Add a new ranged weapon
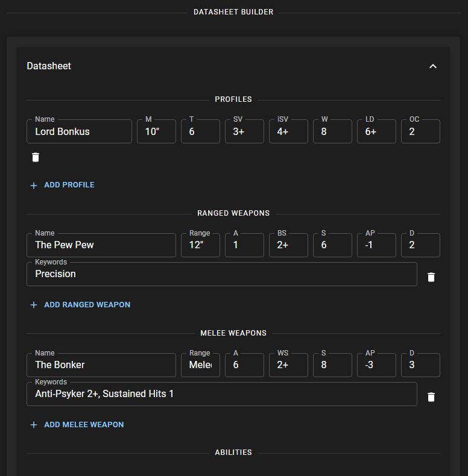Viewport: 468px width, 476px height. 80,305
